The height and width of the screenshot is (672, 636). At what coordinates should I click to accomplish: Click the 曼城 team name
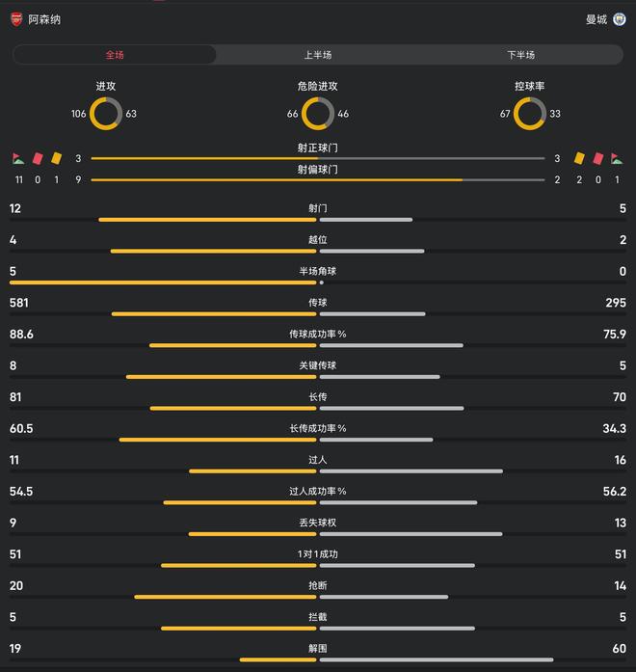pos(596,19)
